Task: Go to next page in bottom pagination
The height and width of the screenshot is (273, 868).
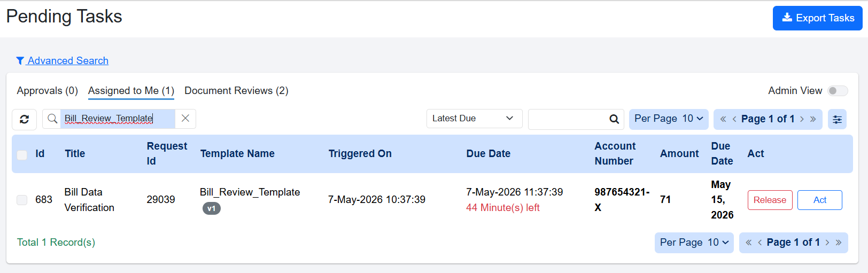Action: [x=827, y=243]
